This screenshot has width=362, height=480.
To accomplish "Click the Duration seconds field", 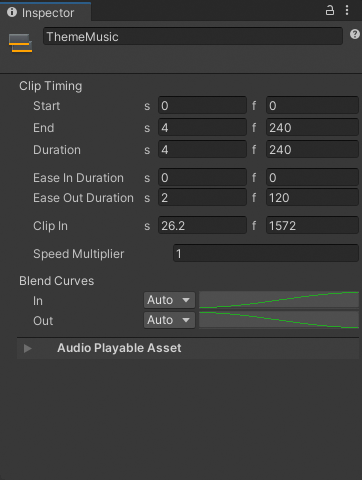I will 202,150.
